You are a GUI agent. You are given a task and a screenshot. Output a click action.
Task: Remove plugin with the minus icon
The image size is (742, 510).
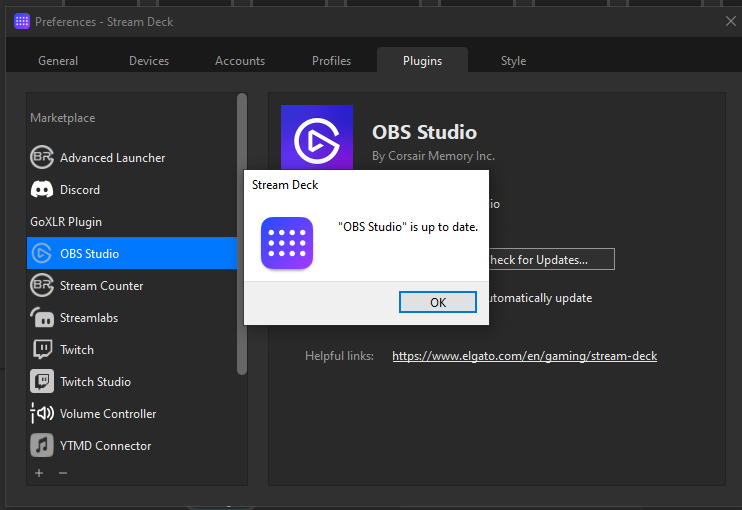pyautogui.click(x=63, y=473)
